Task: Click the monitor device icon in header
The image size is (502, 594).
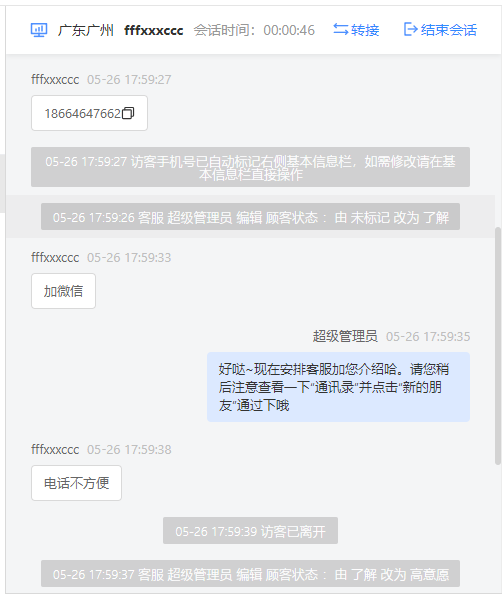Action: (39, 30)
